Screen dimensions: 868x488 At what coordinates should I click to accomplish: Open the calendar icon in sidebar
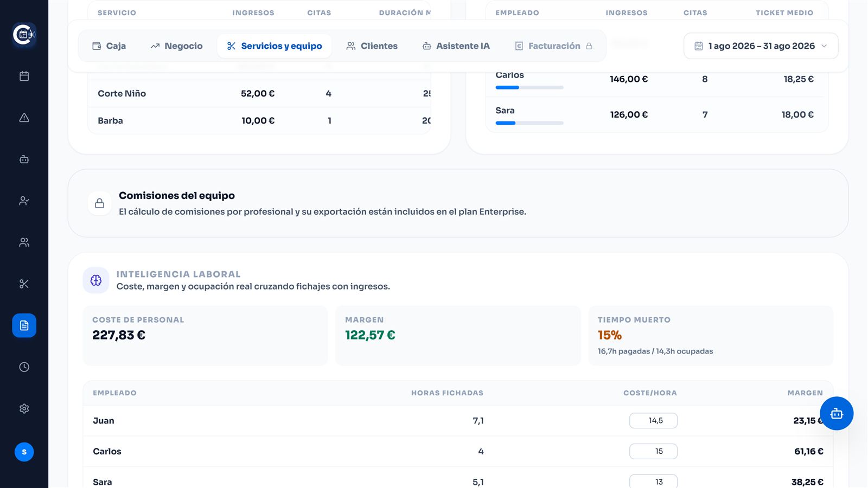(24, 76)
